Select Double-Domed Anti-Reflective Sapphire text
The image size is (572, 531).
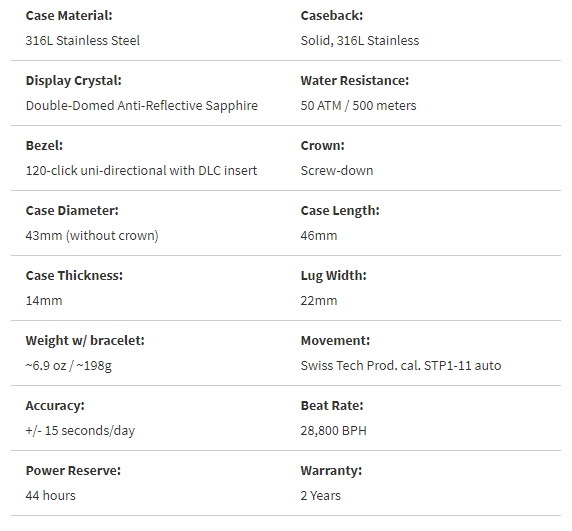point(142,105)
